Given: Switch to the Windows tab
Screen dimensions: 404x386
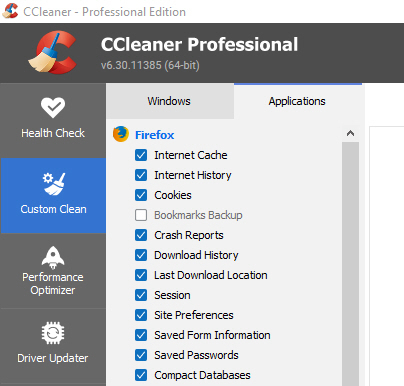Looking at the screenshot, I should [x=170, y=101].
